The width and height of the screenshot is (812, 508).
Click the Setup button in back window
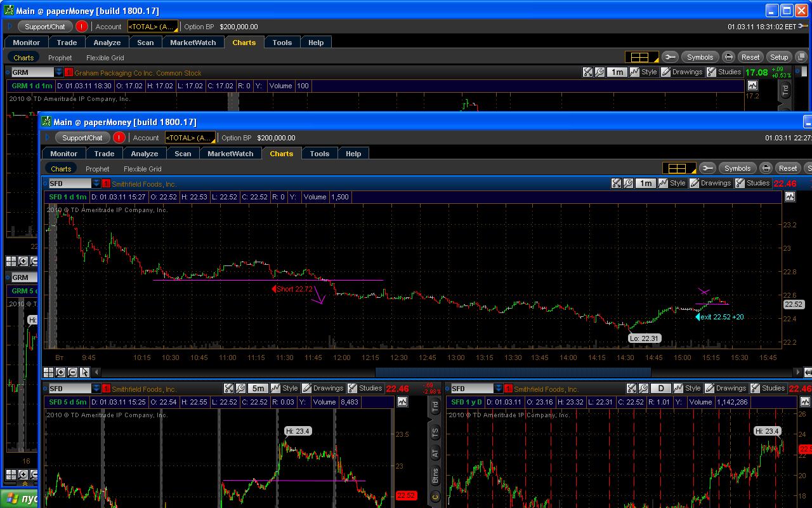click(x=779, y=57)
